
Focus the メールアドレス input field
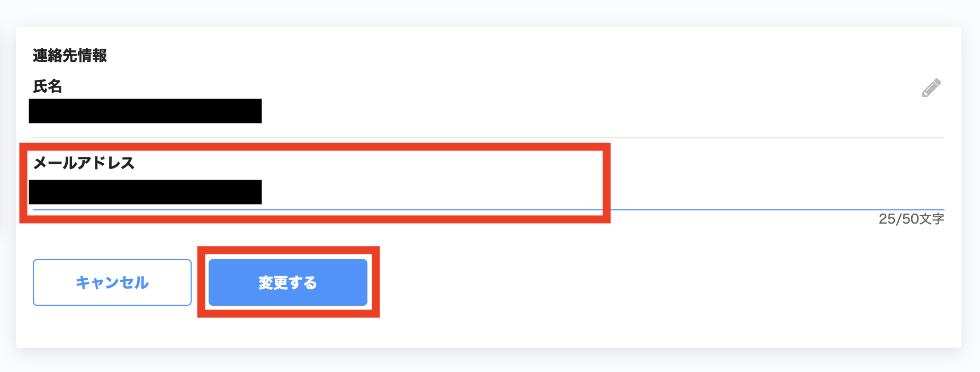[488, 192]
